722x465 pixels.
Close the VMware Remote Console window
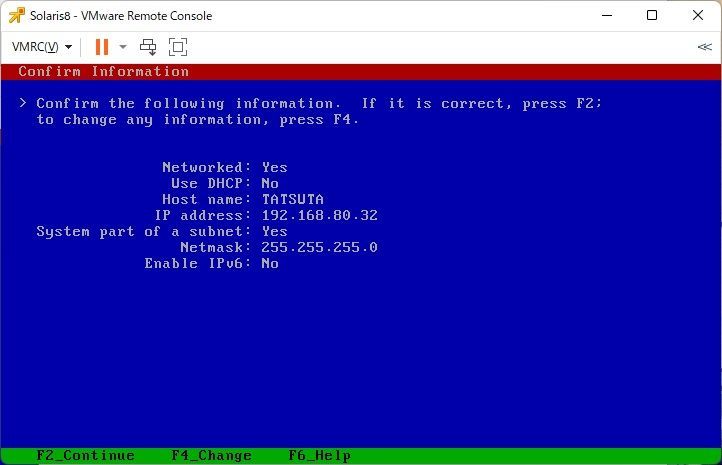point(698,15)
